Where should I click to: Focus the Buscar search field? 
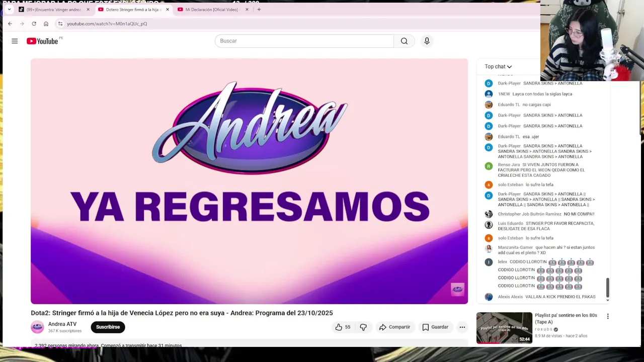304,41
